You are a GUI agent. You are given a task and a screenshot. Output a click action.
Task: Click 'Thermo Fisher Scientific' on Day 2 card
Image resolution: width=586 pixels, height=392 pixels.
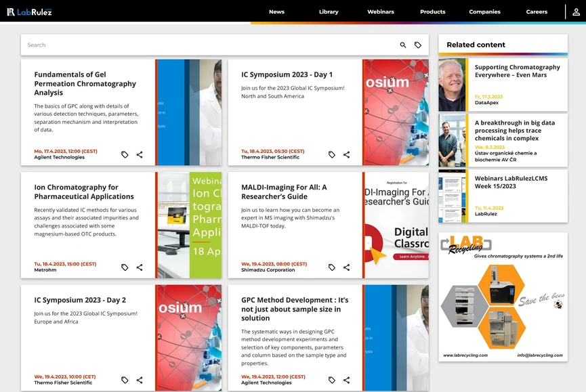(x=63, y=383)
